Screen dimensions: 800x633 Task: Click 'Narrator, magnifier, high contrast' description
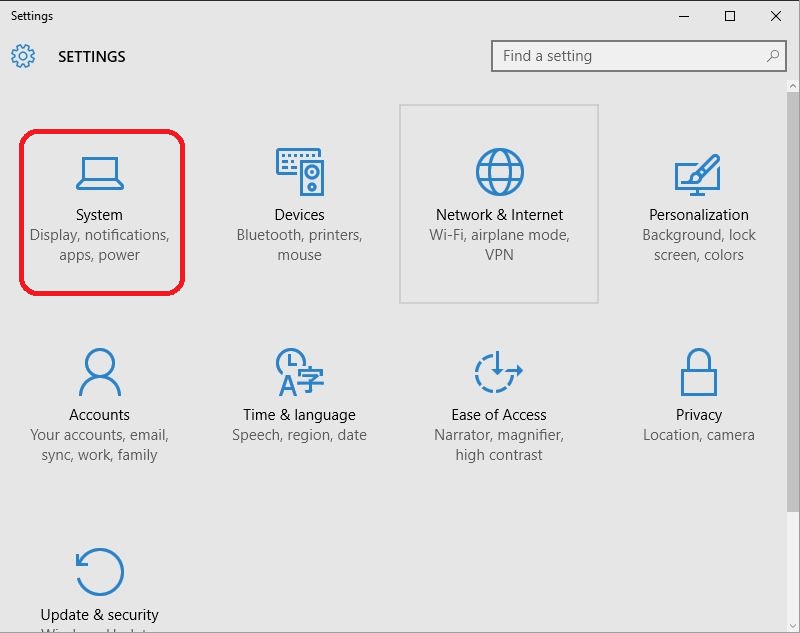tap(499, 445)
